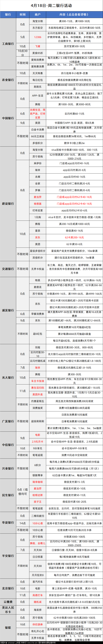Image resolution: width=103 pixels, height=644 pixels.
Task: Select the '东方航空' merchant cell
Action: pos(38,28)
